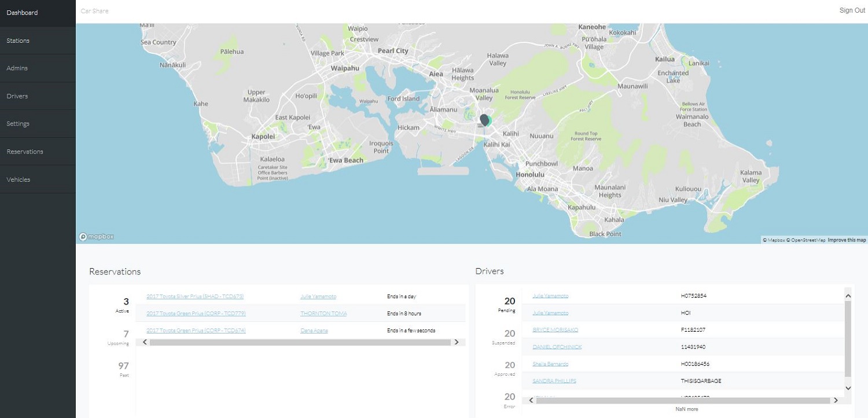Image resolution: width=868 pixels, height=418 pixels.
Task: Switch to Suspended drivers tab
Action: click(509, 337)
